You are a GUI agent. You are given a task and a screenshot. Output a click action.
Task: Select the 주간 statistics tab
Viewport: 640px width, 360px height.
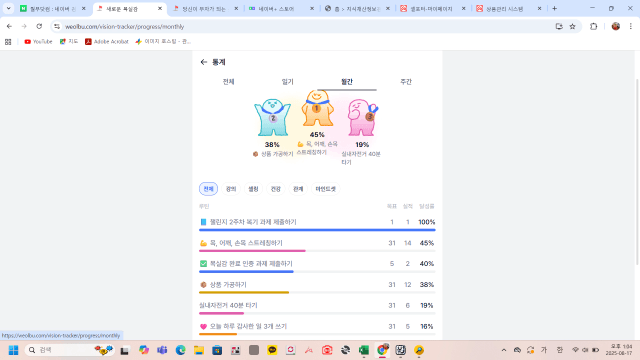click(406, 82)
